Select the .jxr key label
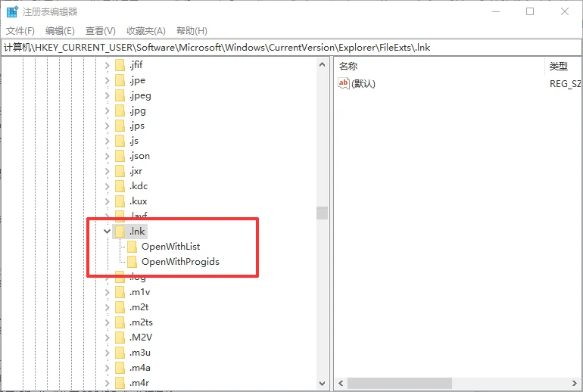The height and width of the screenshot is (392, 583). point(136,171)
